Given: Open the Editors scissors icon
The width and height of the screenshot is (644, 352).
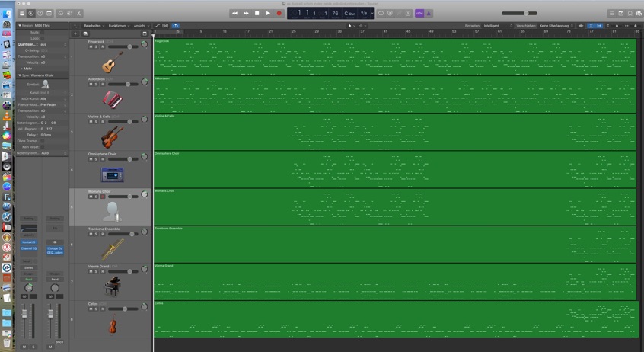Looking at the screenshot, I should coord(79,13).
